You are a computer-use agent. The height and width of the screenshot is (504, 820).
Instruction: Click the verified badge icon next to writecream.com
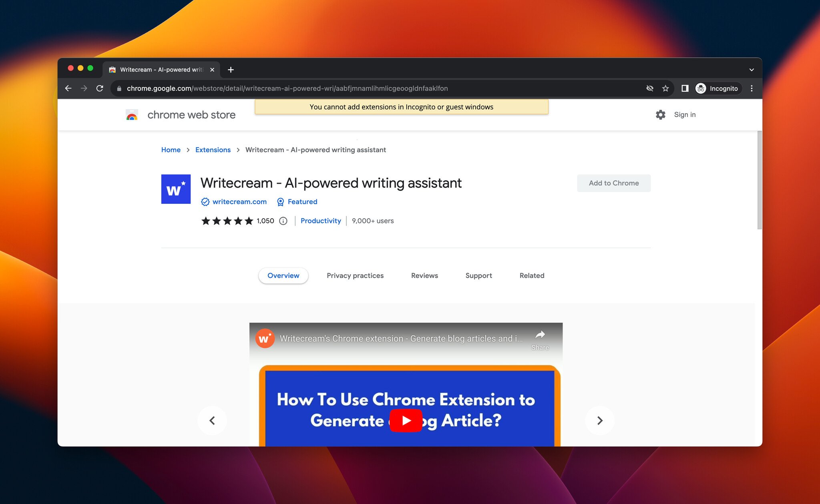point(205,201)
